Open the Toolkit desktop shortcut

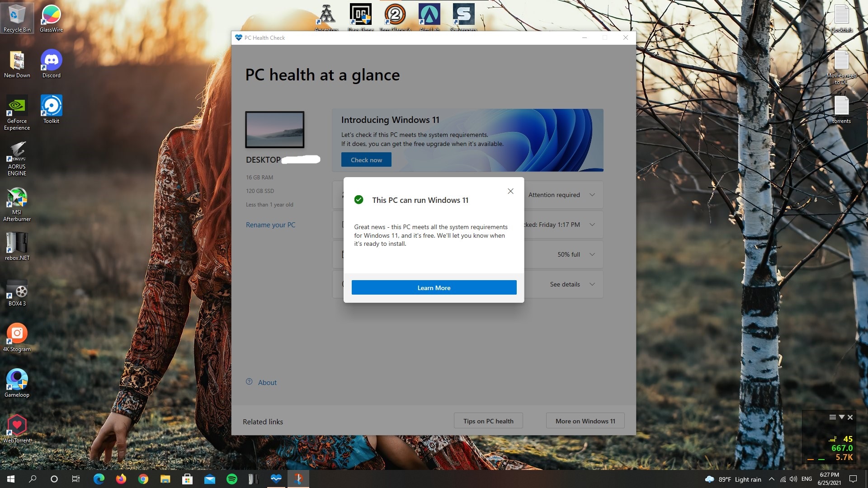51,109
